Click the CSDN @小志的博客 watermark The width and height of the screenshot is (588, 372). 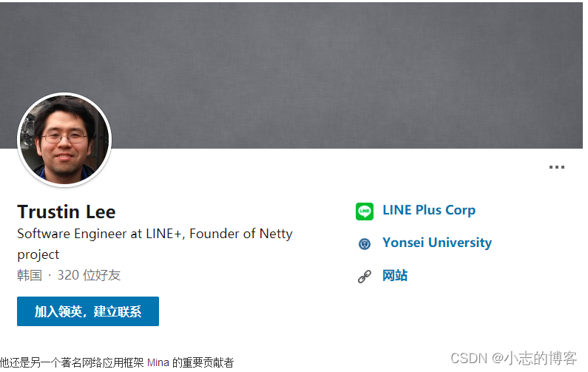click(513, 359)
